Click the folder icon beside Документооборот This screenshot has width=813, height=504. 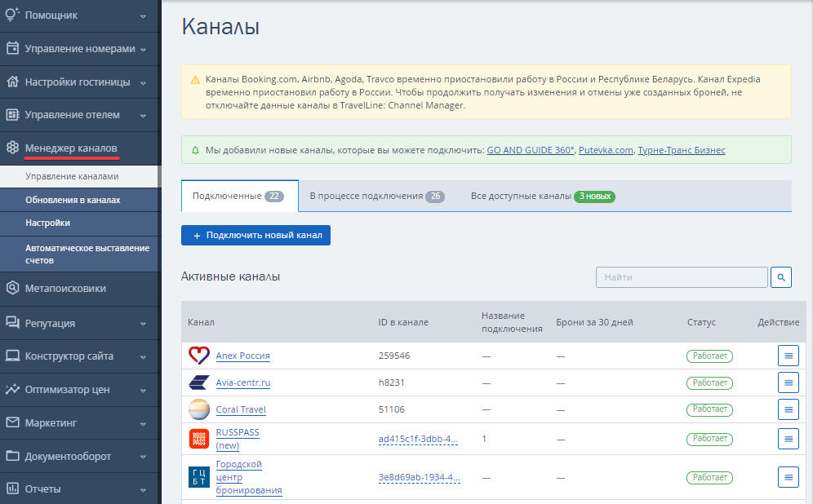(x=12, y=456)
